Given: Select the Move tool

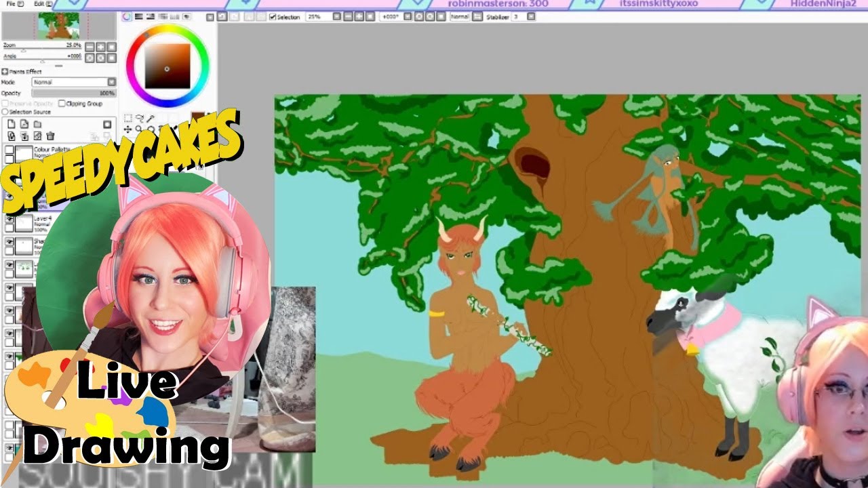Looking at the screenshot, I should 127,129.
